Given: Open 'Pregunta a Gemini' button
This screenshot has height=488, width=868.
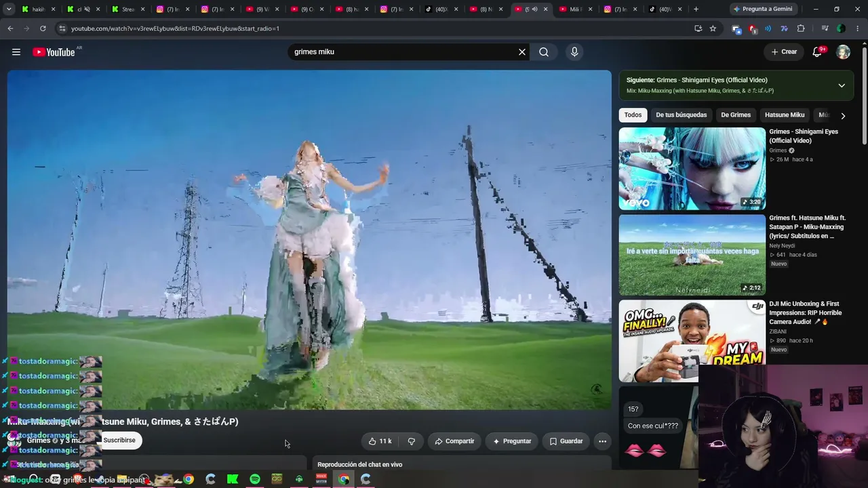Looking at the screenshot, I should (762, 9).
